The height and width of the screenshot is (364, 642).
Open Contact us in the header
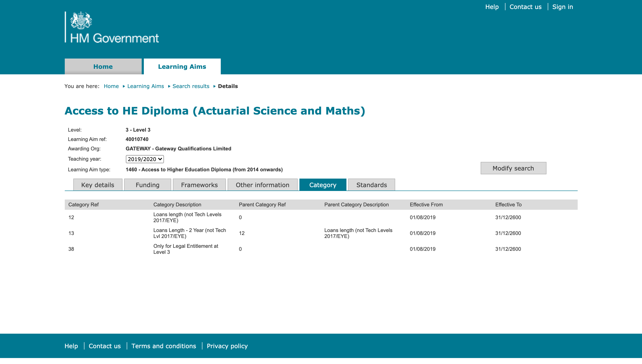525,7
